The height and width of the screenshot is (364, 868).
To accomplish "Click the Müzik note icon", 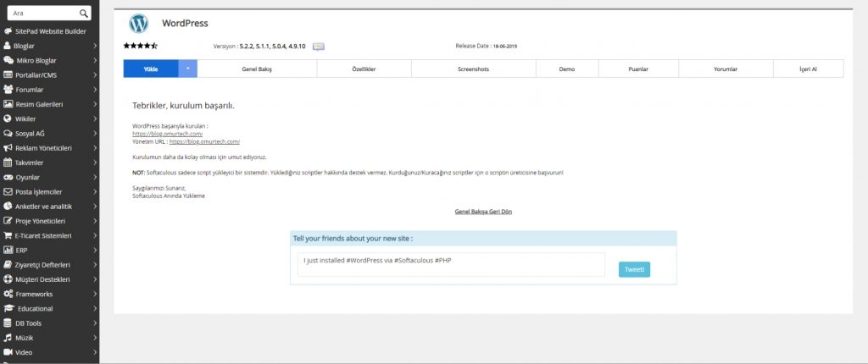I will tap(7, 338).
